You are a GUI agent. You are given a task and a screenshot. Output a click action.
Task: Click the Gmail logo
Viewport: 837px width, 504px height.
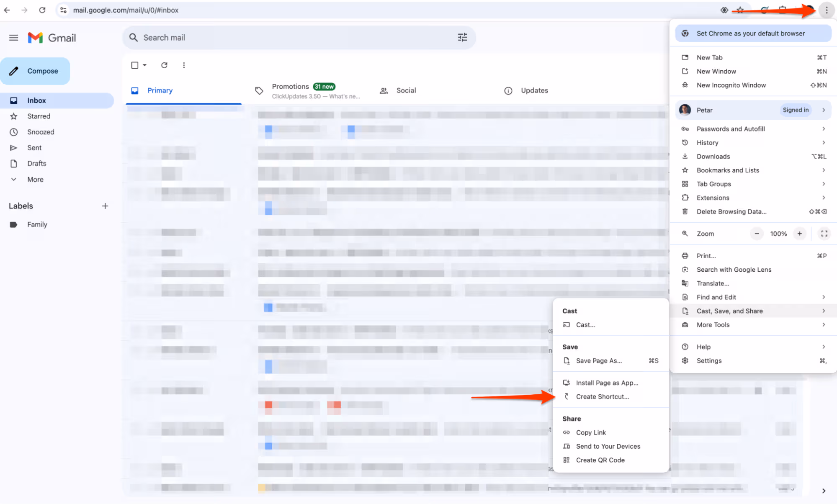pos(52,38)
